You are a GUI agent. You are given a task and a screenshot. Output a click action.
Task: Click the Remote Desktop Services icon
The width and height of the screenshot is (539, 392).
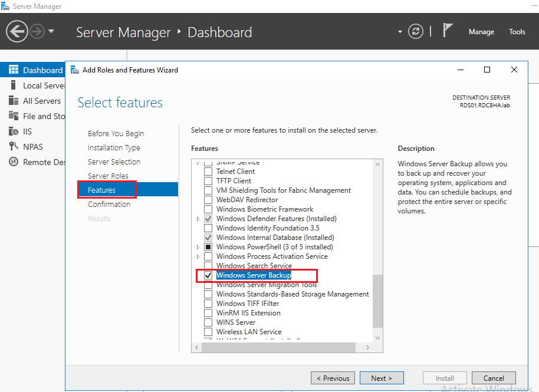click(x=13, y=162)
